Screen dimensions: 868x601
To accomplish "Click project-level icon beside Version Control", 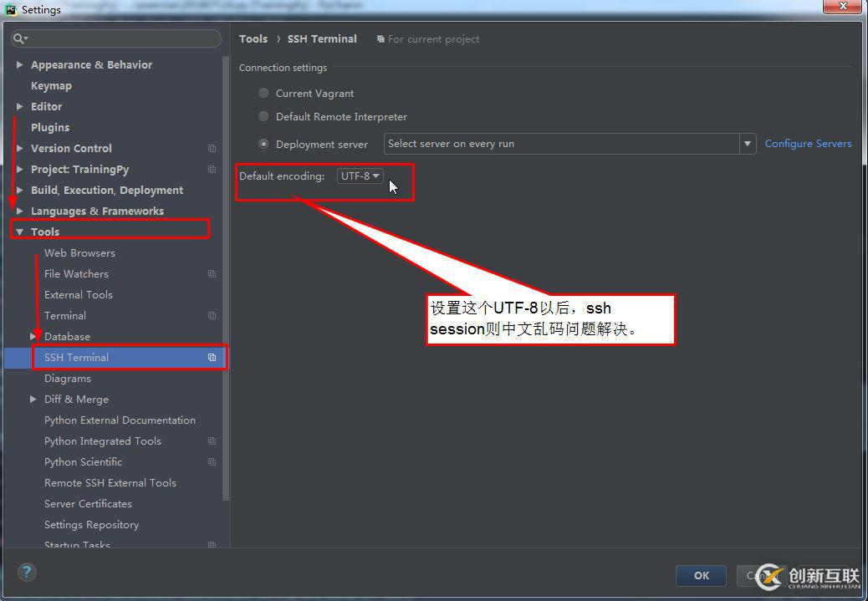I will [212, 148].
